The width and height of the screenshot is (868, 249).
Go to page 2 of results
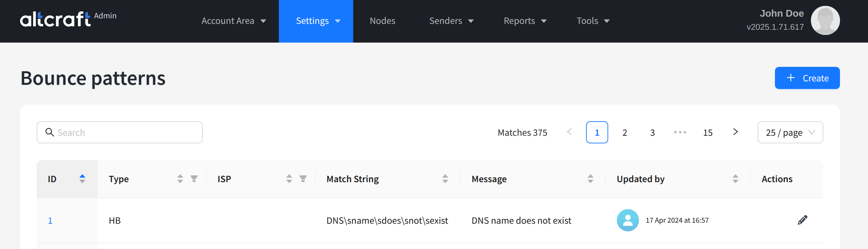tap(624, 132)
